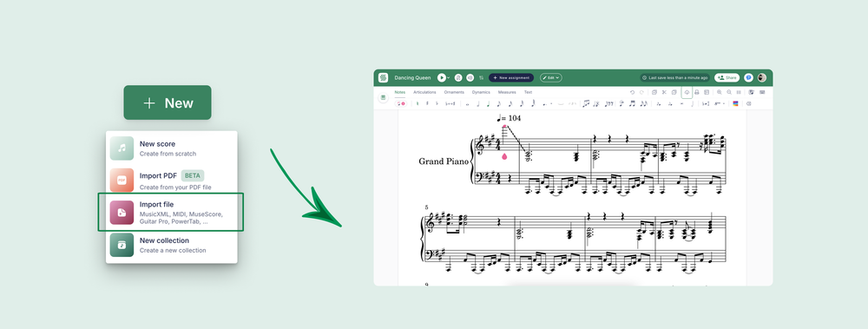Click the zoom in magnifier

coord(719,93)
